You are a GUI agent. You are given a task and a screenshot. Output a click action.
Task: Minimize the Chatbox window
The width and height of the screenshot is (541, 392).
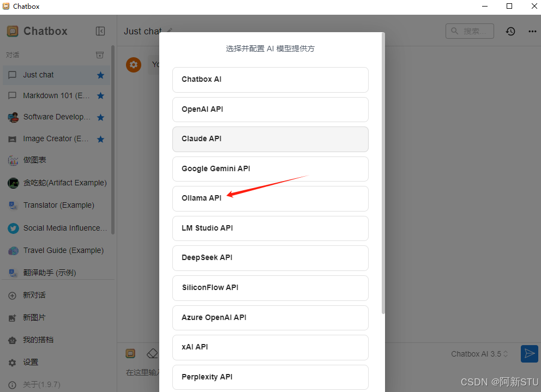point(485,6)
